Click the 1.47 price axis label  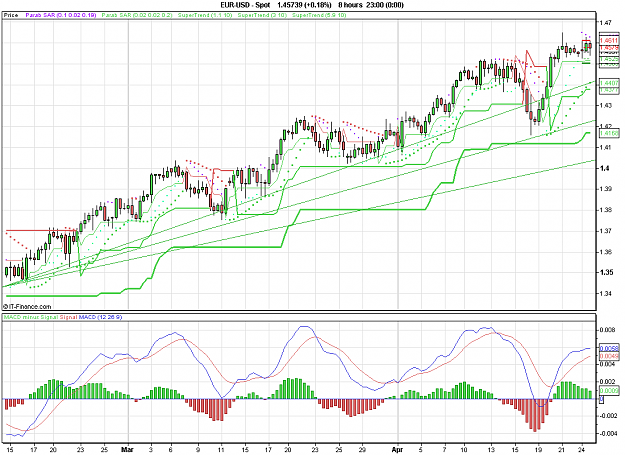tap(606, 23)
